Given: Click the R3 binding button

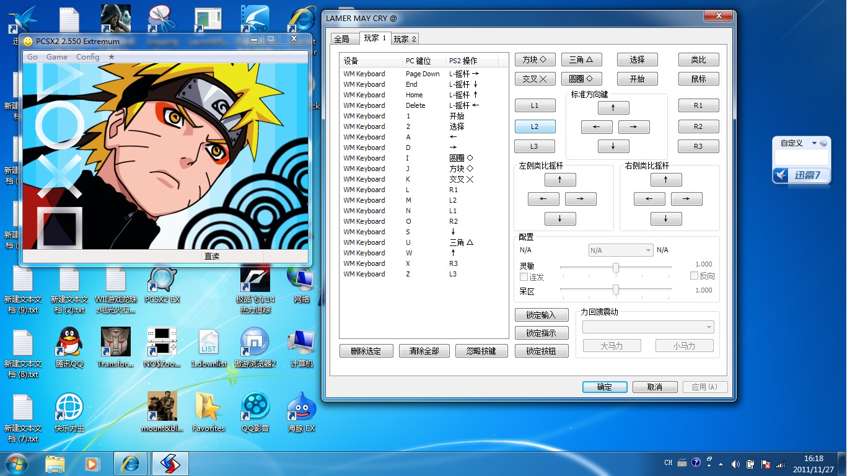Looking at the screenshot, I should click(698, 146).
